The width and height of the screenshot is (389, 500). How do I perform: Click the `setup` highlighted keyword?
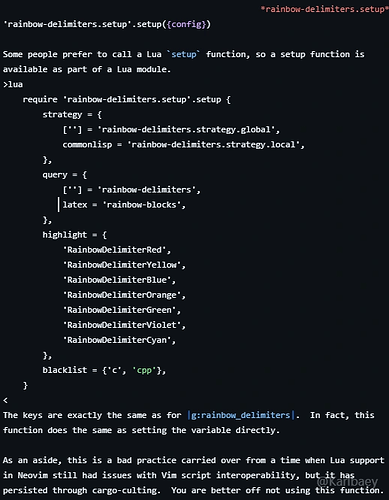[x=183, y=54]
